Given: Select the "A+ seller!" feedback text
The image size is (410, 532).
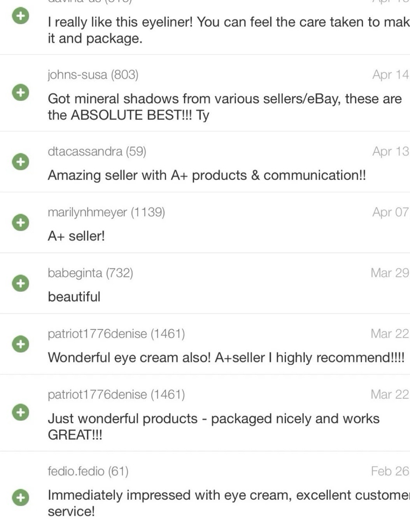Looking at the screenshot, I should point(76,236).
